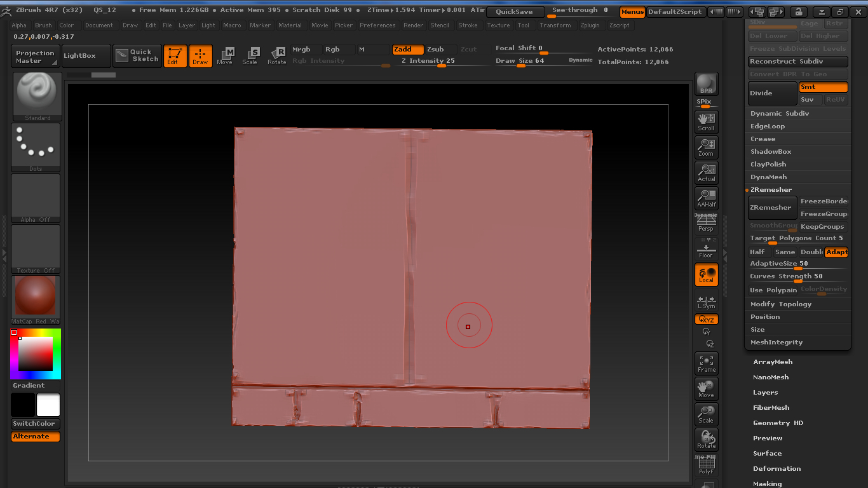Click the Divide button

pos(772,93)
